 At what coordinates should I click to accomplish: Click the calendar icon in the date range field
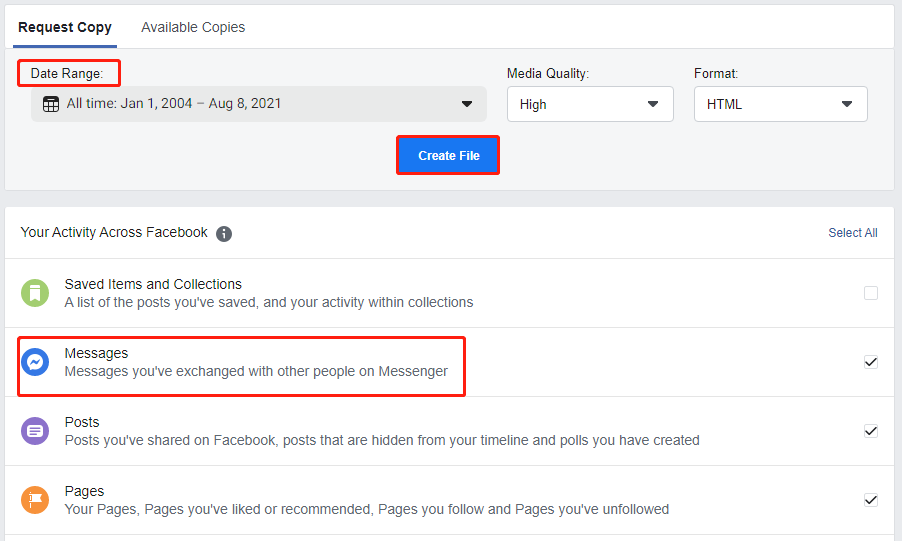tap(51, 104)
